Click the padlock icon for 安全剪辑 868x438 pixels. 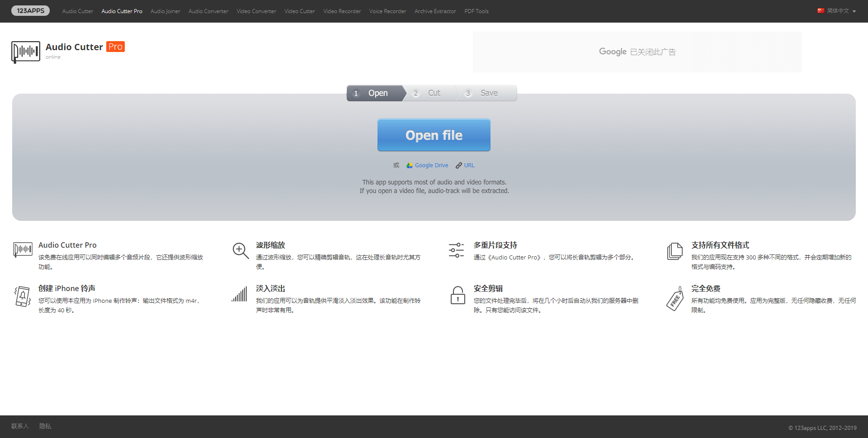[x=458, y=295]
